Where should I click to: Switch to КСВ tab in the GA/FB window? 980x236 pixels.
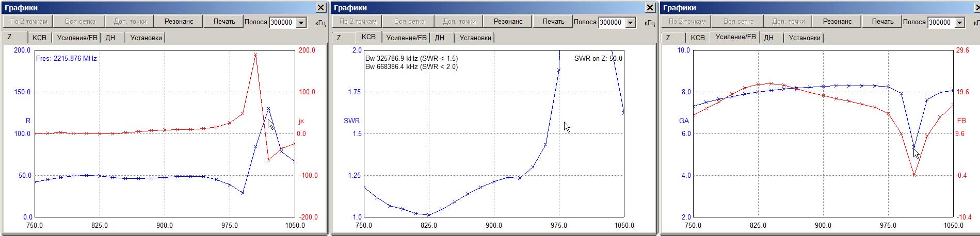[x=698, y=38]
